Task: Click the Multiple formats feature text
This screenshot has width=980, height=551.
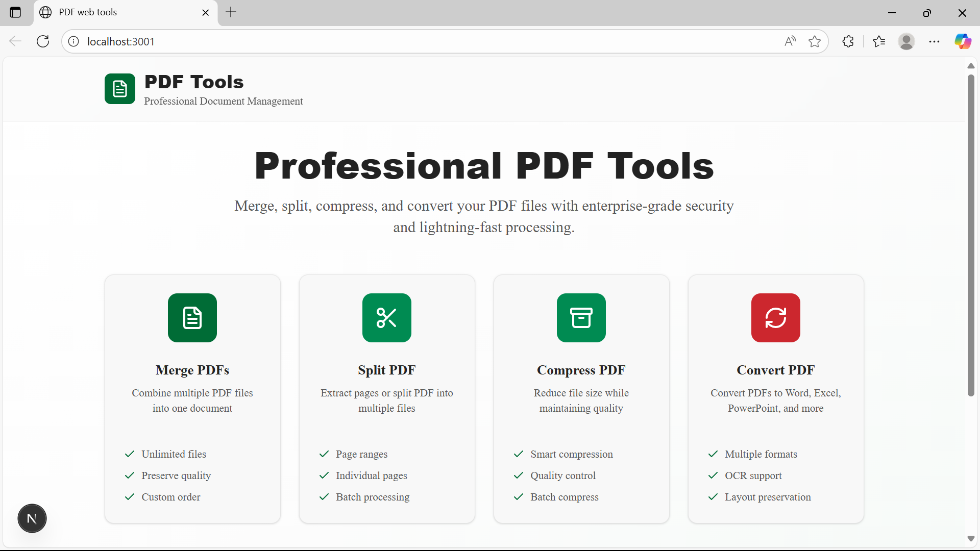Action: (761, 454)
